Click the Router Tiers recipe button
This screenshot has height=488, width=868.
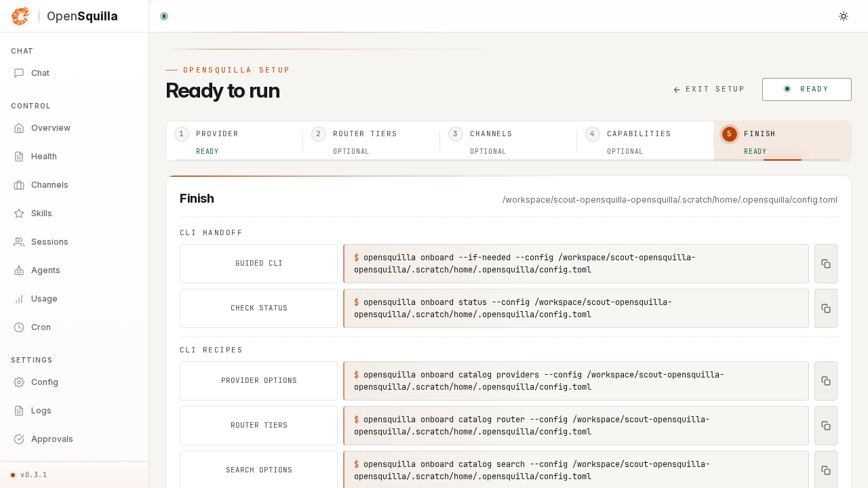(258, 426)
